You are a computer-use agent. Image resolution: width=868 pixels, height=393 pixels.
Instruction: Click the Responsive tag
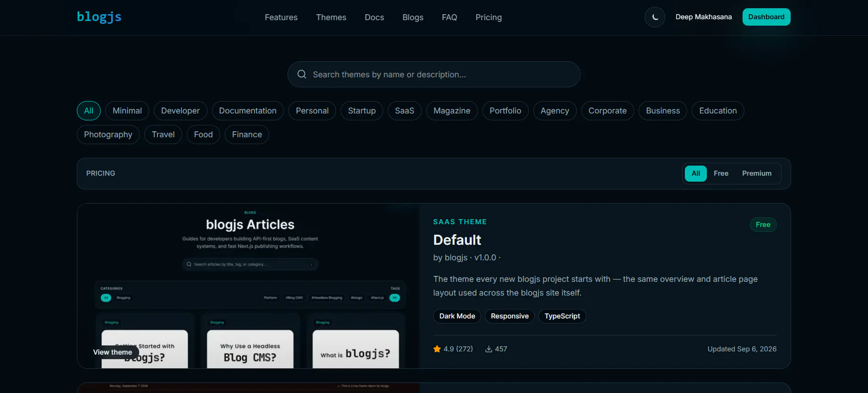tap(510, 316)
